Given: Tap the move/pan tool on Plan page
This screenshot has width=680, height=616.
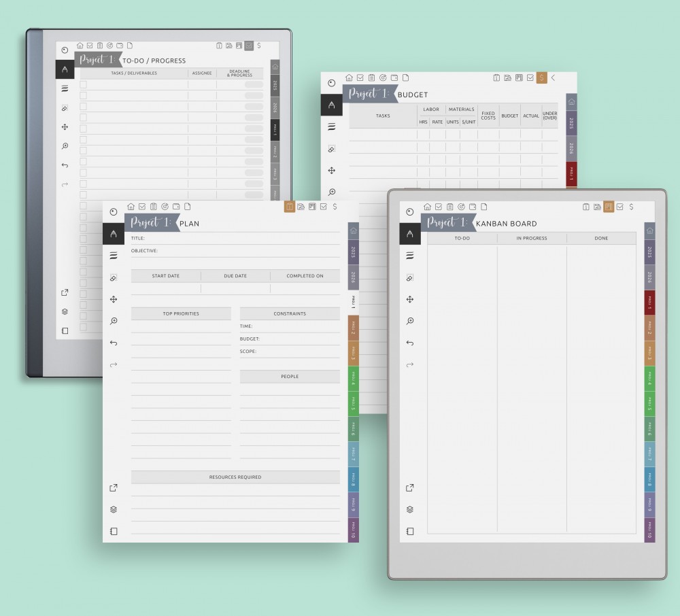Looking at the screenshot, I should pyautogui.click(x=114, y=299).
